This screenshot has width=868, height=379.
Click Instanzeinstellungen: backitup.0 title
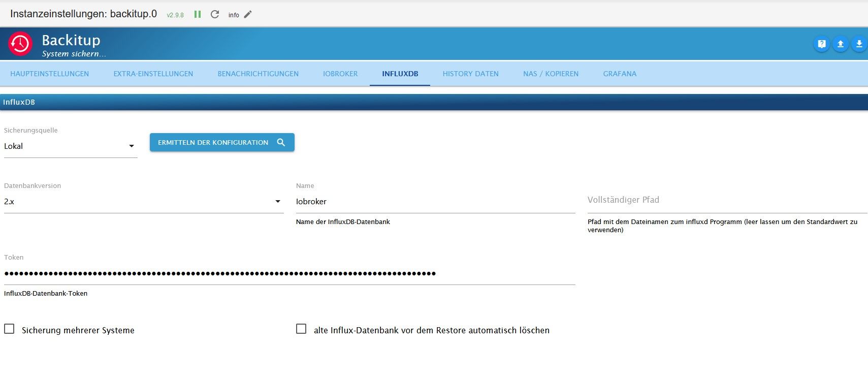[x=83, y=14]
